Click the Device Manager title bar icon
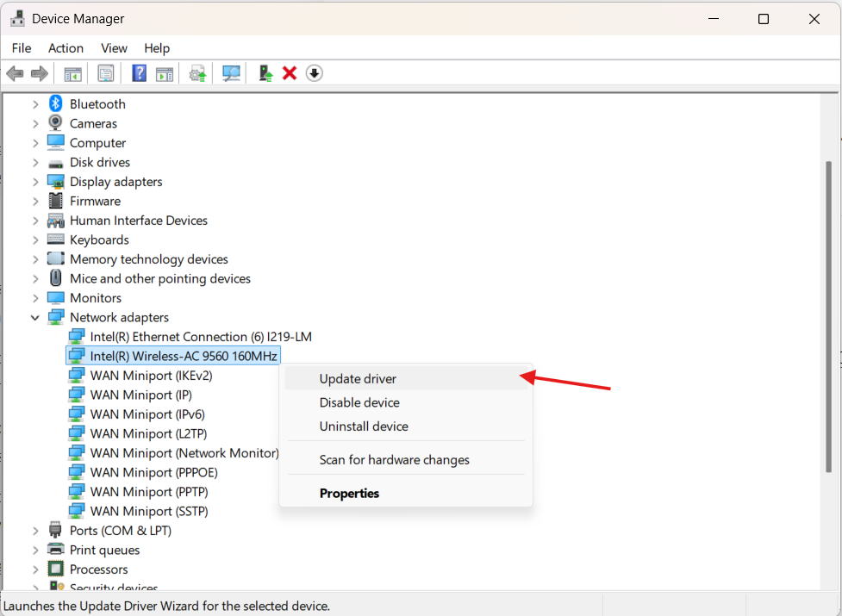Screen dimensions: 842x616 (x=18, y=18)
